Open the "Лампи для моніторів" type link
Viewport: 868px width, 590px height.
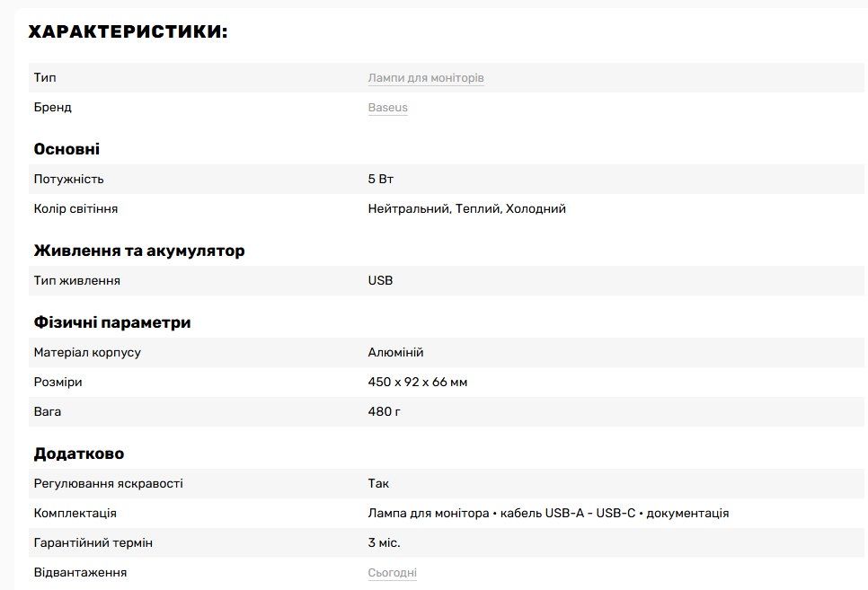pos(426,78)
